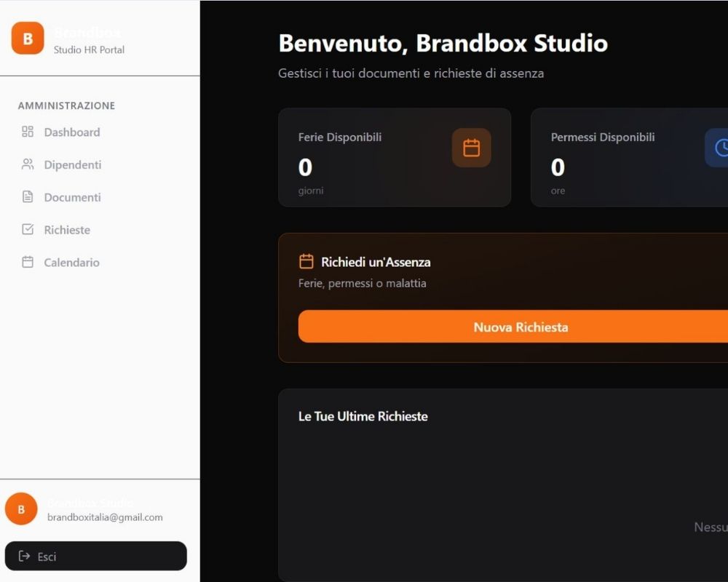Click the Dipendenti people icon
Viewport: 728px width, 582px height.
28,164
